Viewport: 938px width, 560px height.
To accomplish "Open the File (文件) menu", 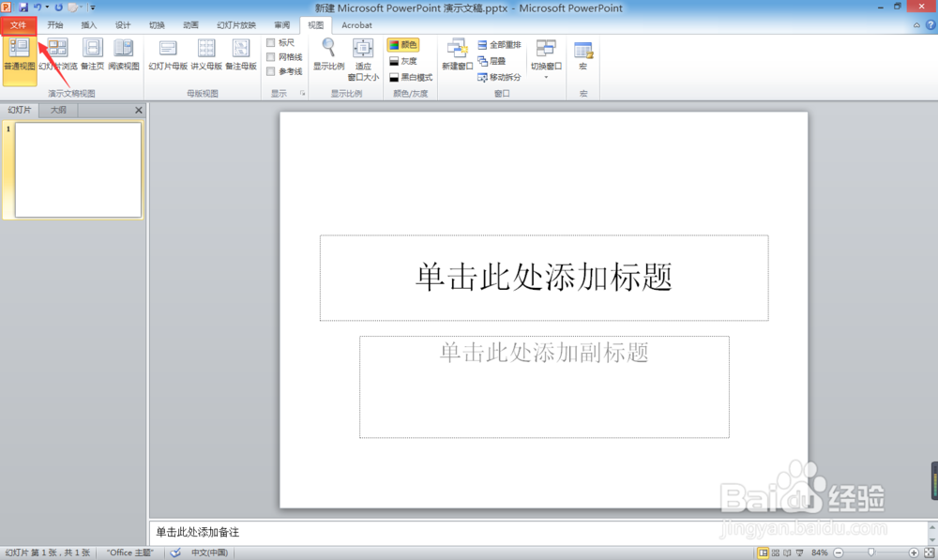I will tap(18, 25).
